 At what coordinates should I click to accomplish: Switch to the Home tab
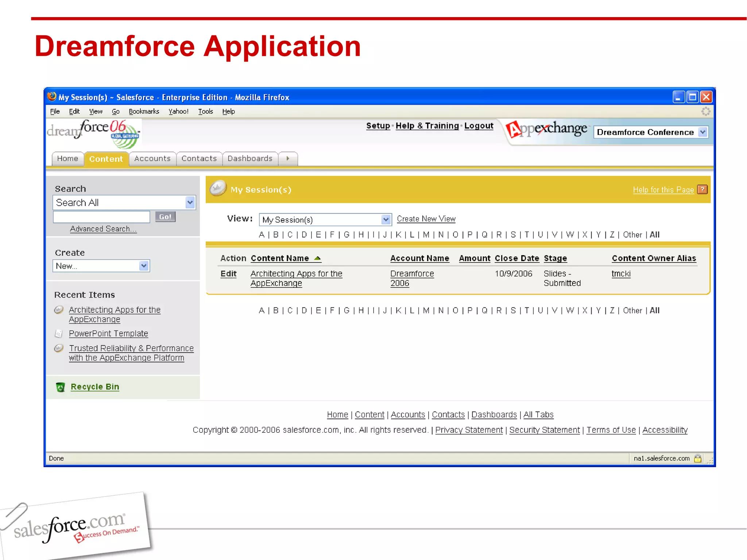[x=68, y=159]
